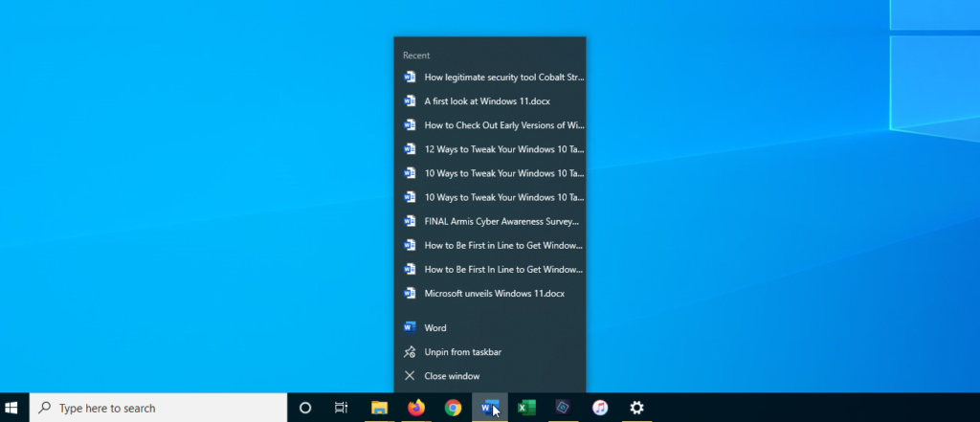
Task: Open Task View from the taskbar
Action: [x=341, y=408]
